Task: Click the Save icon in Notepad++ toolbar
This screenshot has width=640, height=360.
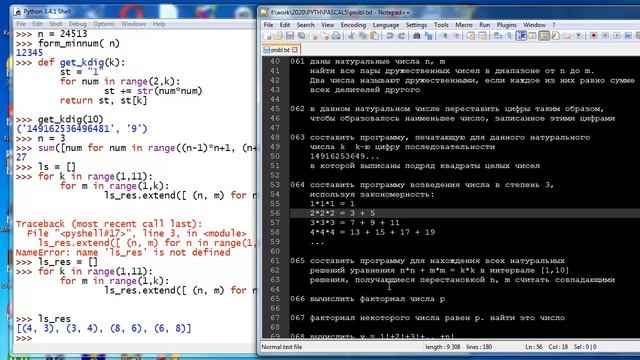Action: 290,36
